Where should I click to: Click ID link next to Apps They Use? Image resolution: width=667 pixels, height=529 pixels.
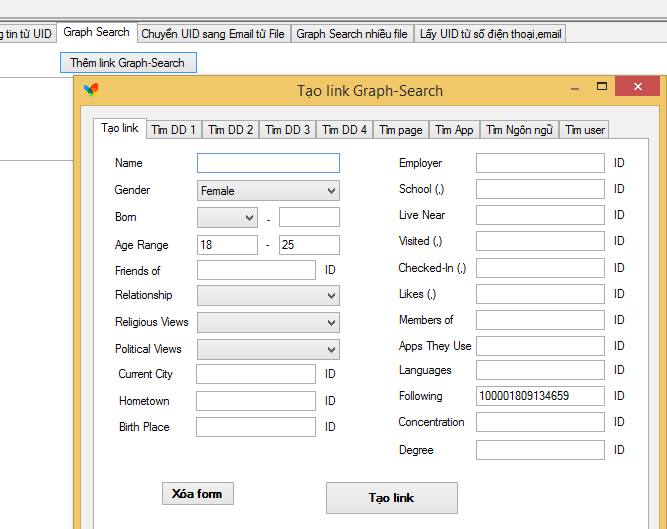(619, 346)
